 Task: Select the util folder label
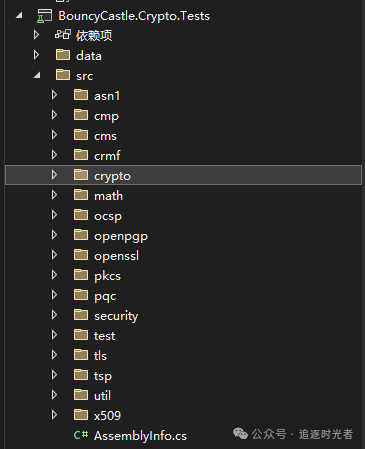click(x=102, y=396)
